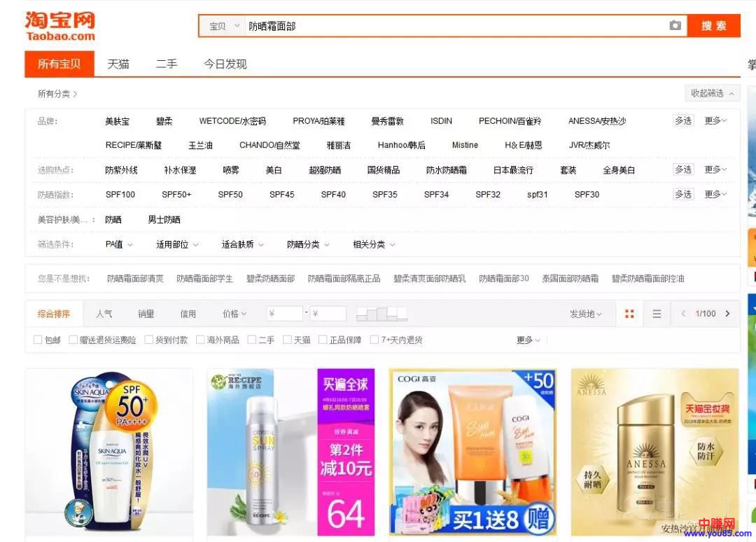Enable the 包邮 free shipping checkbox
Image resolution: width=756 pixels, height=542 pixels.
coord(38,340)
